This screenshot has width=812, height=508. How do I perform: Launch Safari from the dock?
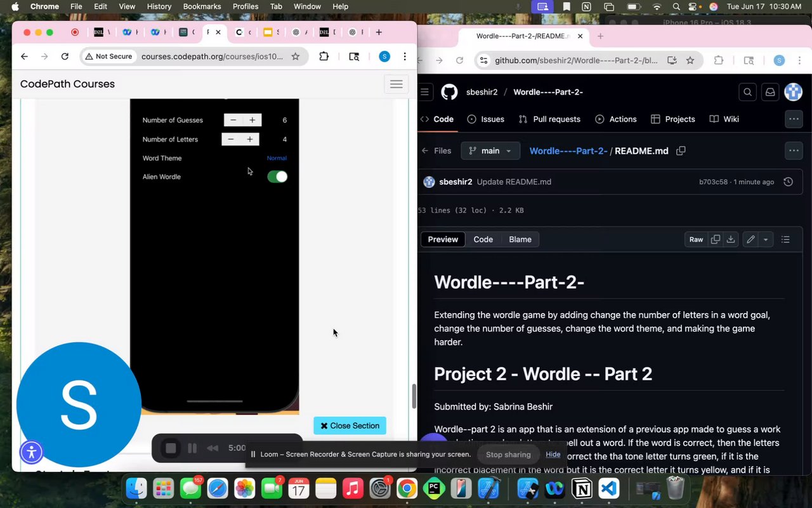(218, 488)
